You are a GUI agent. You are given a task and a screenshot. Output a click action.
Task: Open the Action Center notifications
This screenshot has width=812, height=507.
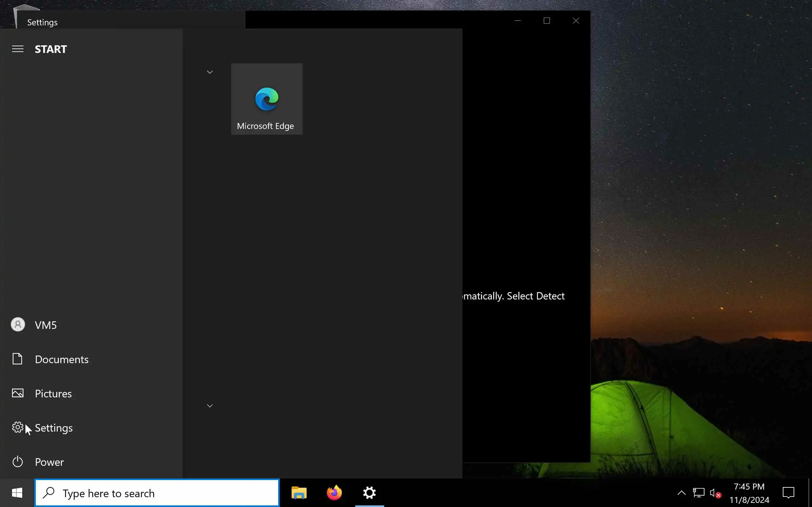tap(788, 493)
